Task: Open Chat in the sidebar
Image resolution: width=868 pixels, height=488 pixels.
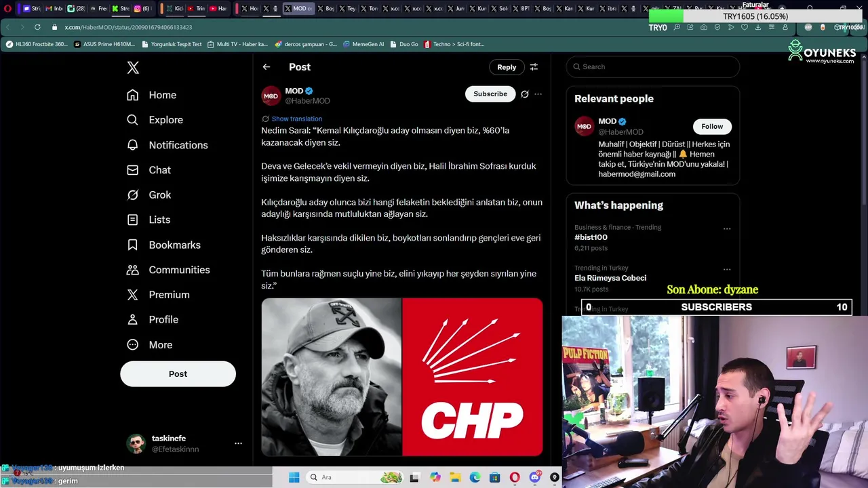Action: 149,170
